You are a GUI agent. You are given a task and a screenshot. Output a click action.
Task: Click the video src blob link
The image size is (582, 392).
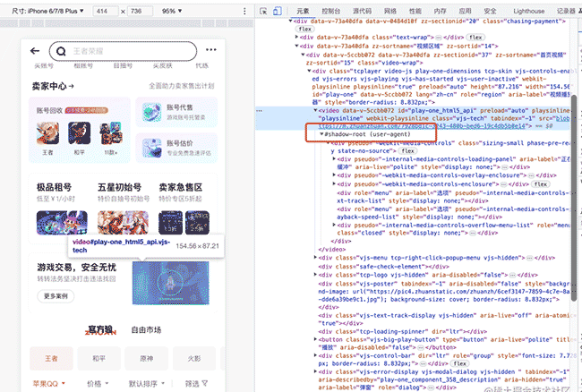pos(444,123)
